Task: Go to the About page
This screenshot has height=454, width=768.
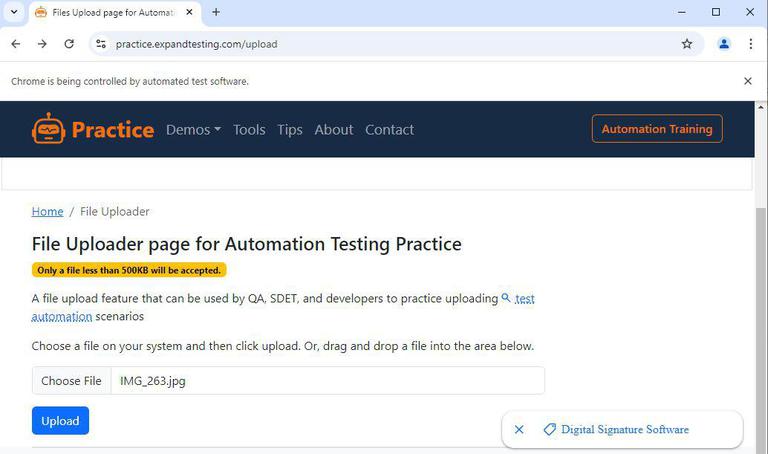Action: (333, 130)
